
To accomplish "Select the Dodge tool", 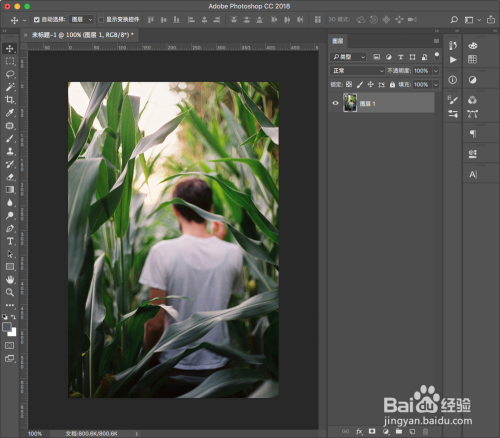I will tap(10, 215).
